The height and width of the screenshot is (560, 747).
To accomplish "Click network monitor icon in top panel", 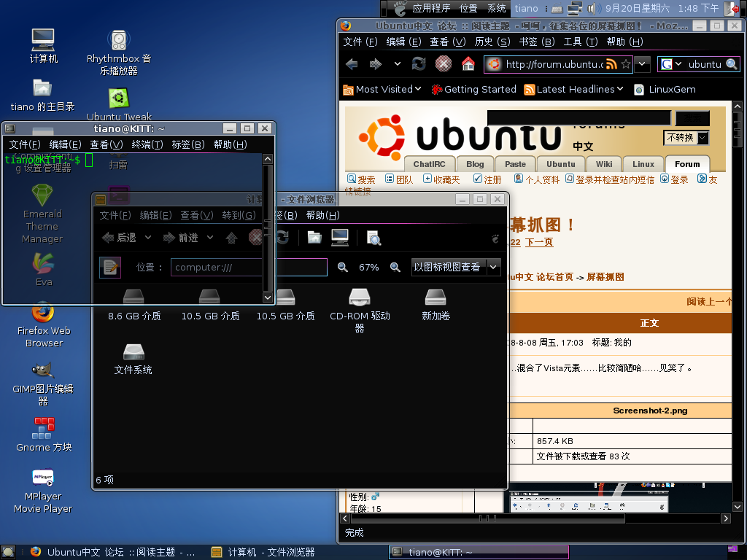I will (575, 8).
